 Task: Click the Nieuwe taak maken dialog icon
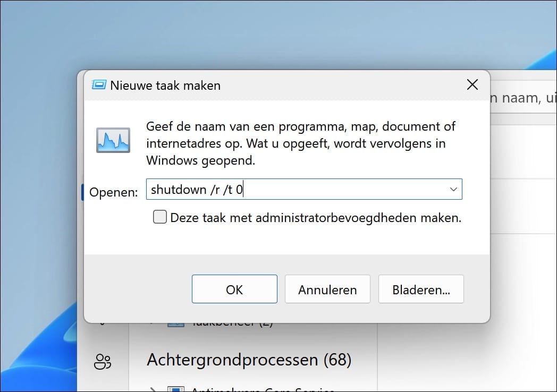coord(98,84)
